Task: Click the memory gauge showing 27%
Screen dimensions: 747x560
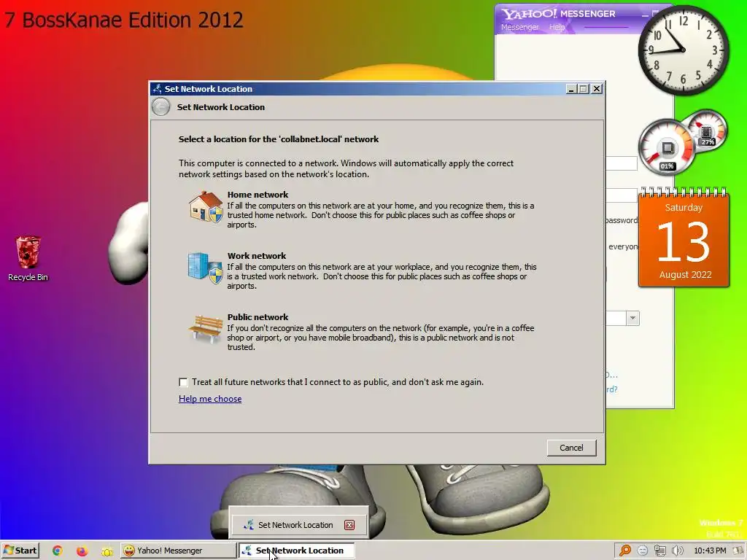Action: click(x=707, y=130)
